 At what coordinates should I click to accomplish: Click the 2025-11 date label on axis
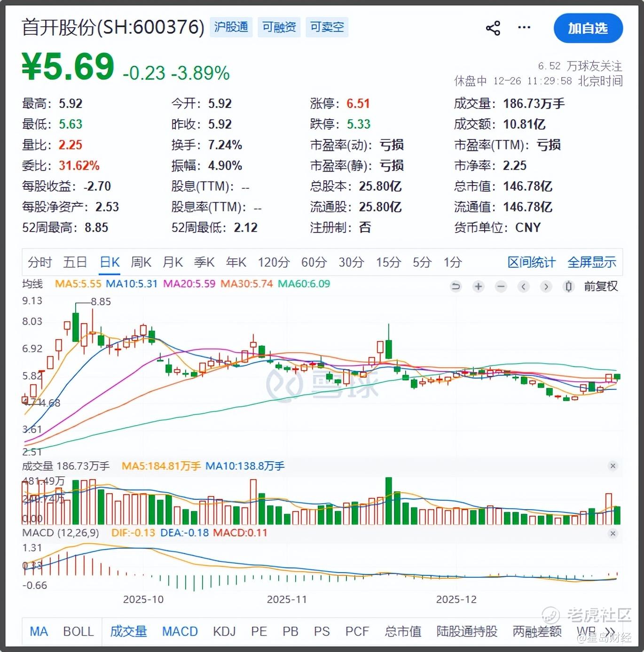[287, 599]
